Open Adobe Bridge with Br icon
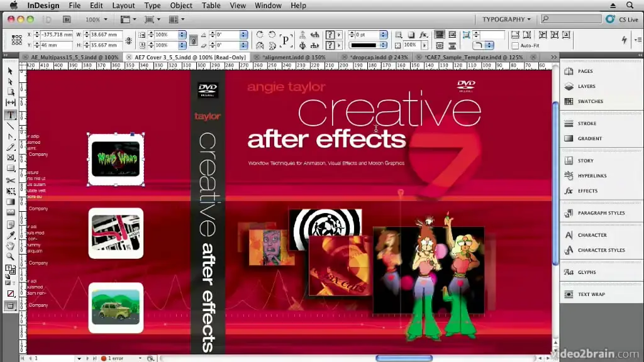The height and width of the screenshot is (362, 644). pos(67,19)
